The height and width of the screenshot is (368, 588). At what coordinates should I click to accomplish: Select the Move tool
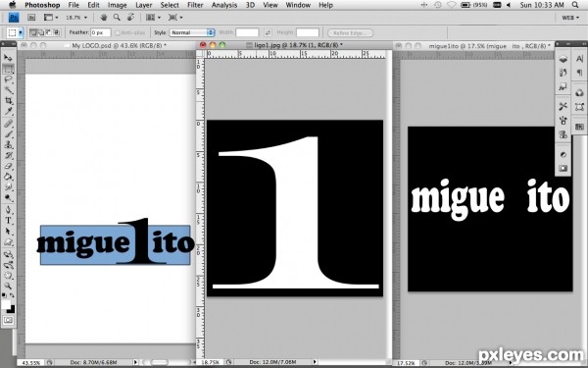coord(8,58)
